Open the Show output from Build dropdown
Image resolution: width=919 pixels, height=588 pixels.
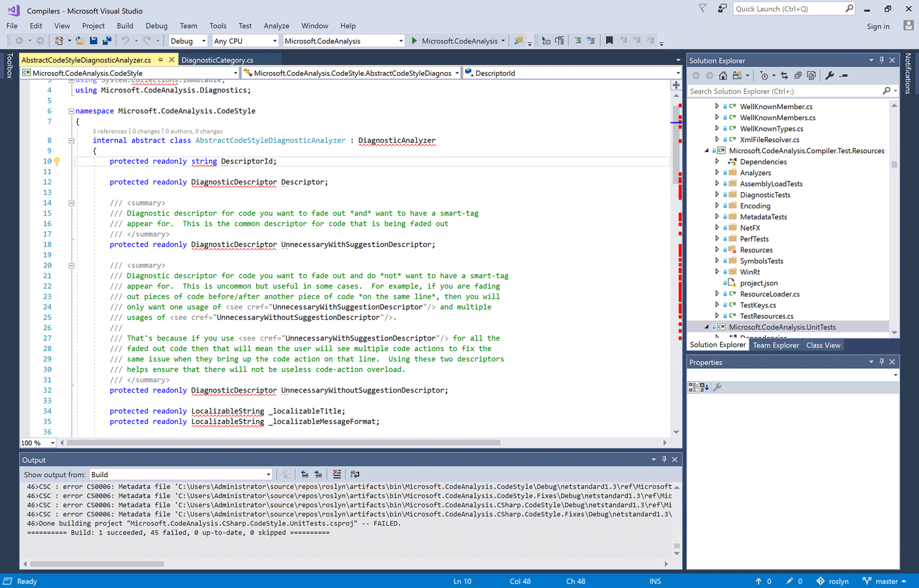coord(181,475)
